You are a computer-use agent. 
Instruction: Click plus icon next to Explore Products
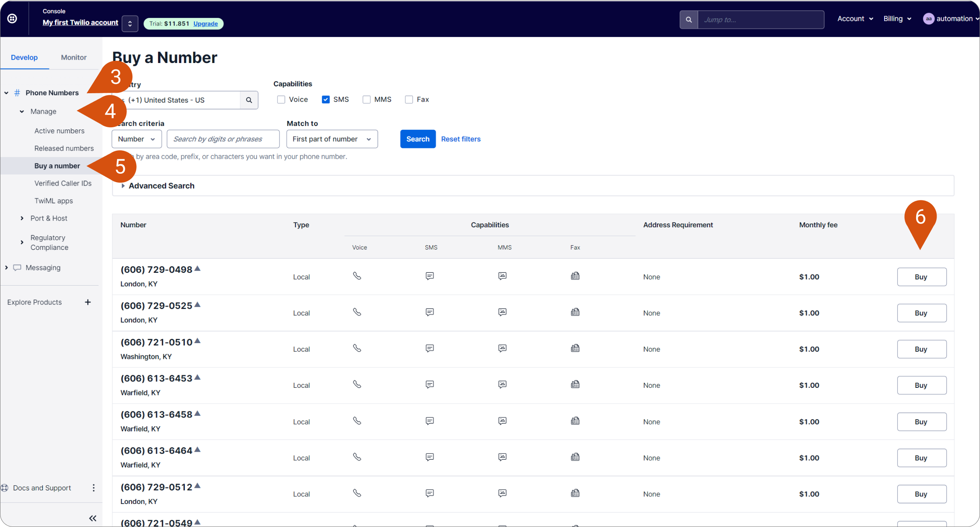[88, 302]
